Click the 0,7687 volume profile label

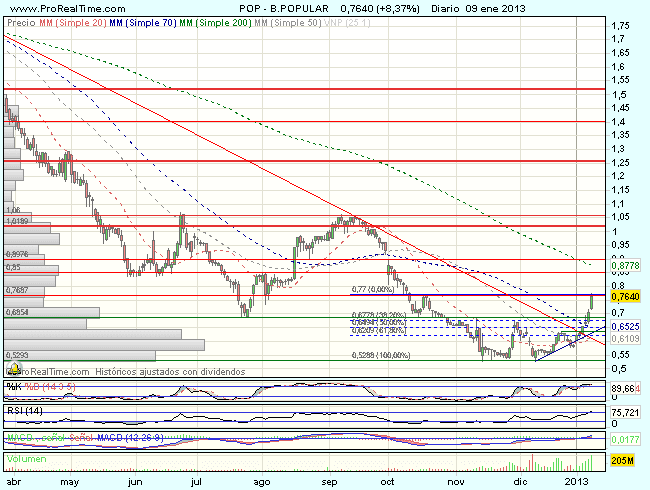pos(17,290)
